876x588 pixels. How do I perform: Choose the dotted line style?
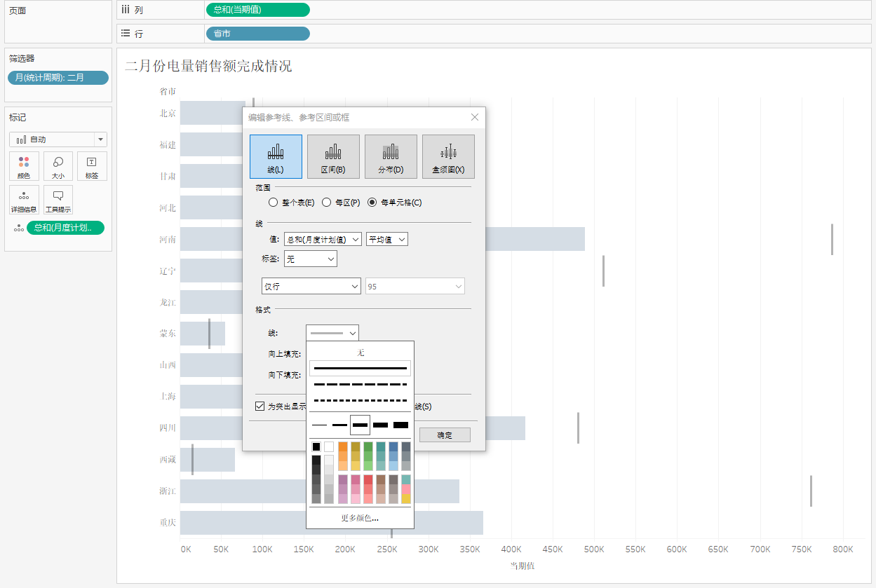[x=360, y=400]
